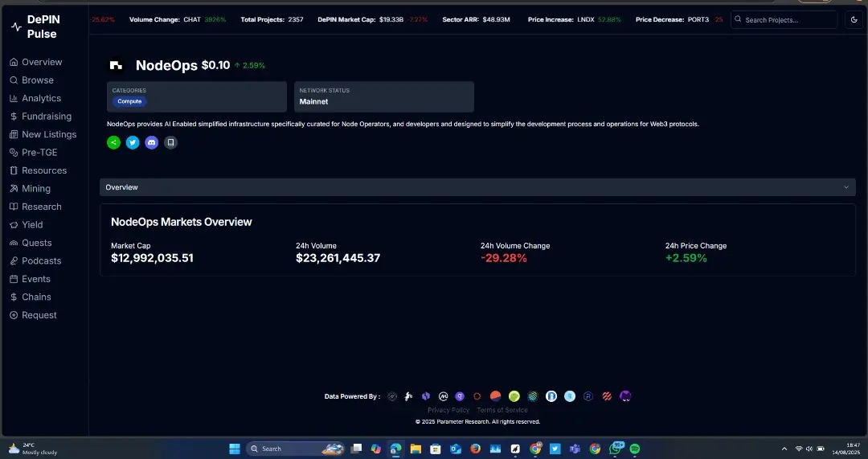Image resolution: width=868 pixels, height=459 pixels.
Task: Open Firefox from the taskbar
Action: point(476,449)
